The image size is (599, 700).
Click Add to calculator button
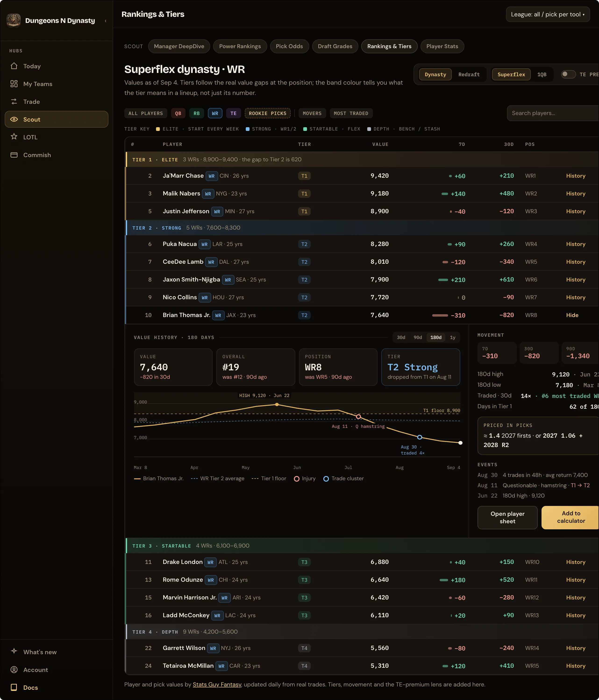coord(571,518)
